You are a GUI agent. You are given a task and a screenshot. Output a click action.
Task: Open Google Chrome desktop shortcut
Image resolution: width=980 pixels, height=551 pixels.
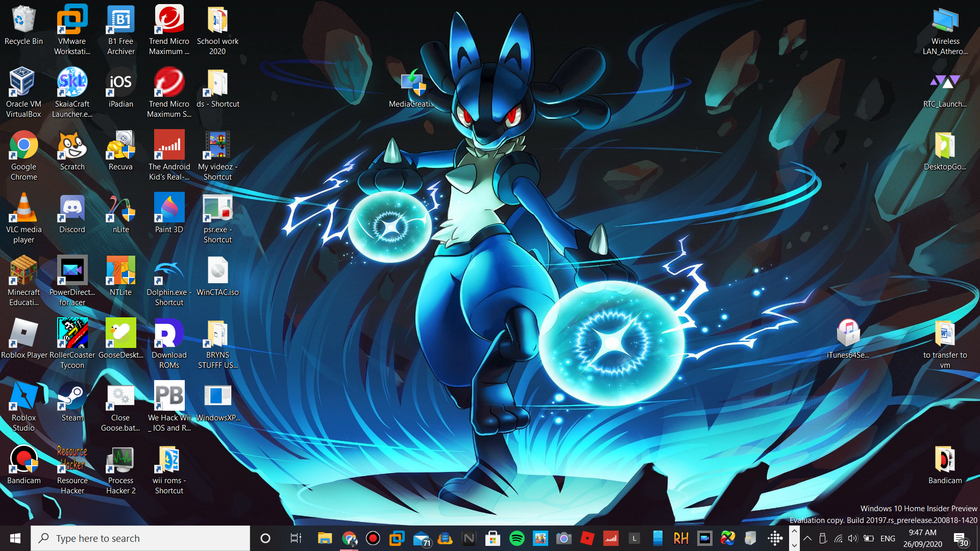coord(23,155)
